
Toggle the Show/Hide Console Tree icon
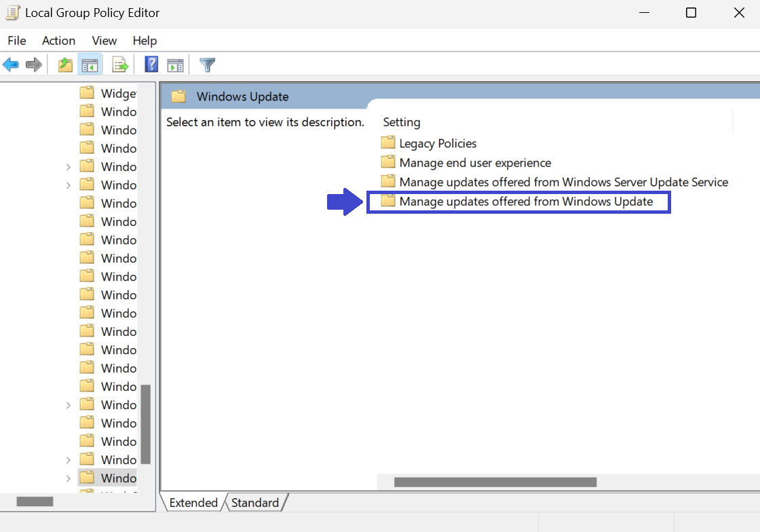click(x=90, y=65)
